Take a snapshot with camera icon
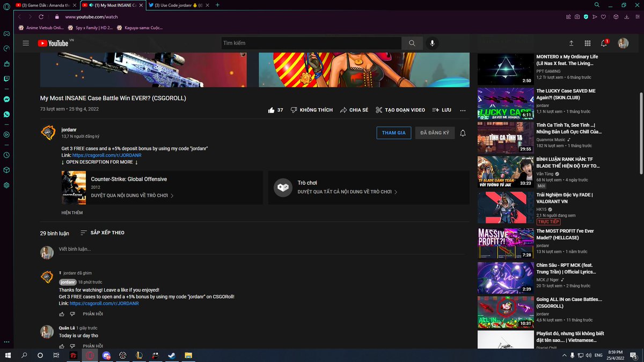 (x=577, y=17)
